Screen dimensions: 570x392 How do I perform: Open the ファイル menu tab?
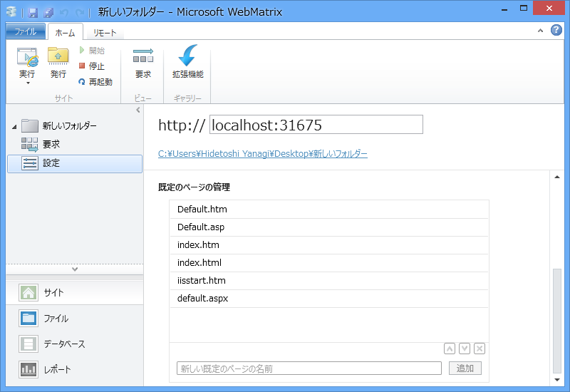(x=26, y=31)
